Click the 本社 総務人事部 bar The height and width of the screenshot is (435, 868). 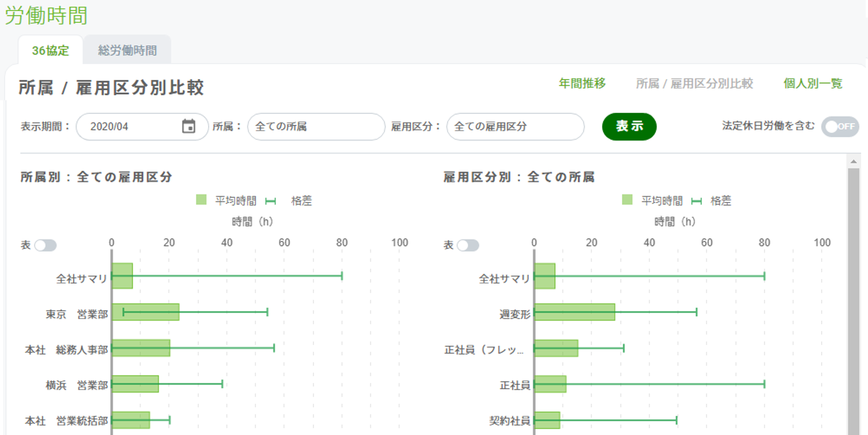click(x=141, y=348)
